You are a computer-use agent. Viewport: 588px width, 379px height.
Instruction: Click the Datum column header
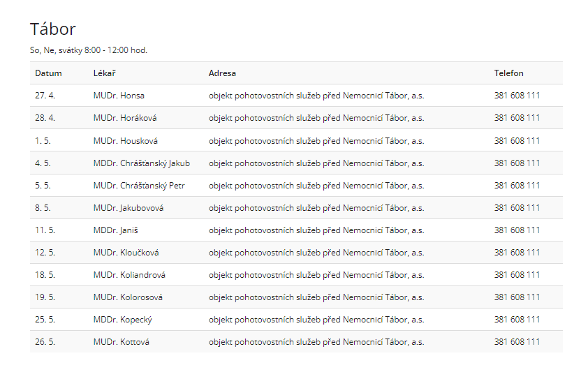(x=48, y=73)
